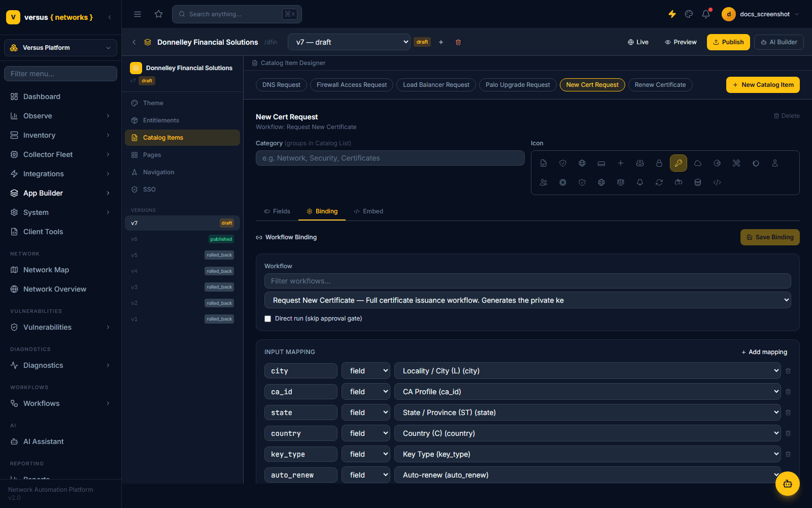This screenshot has width=812, height=508.
Task: Expand the Versus Platform selector
Action: tap(60, 48)
